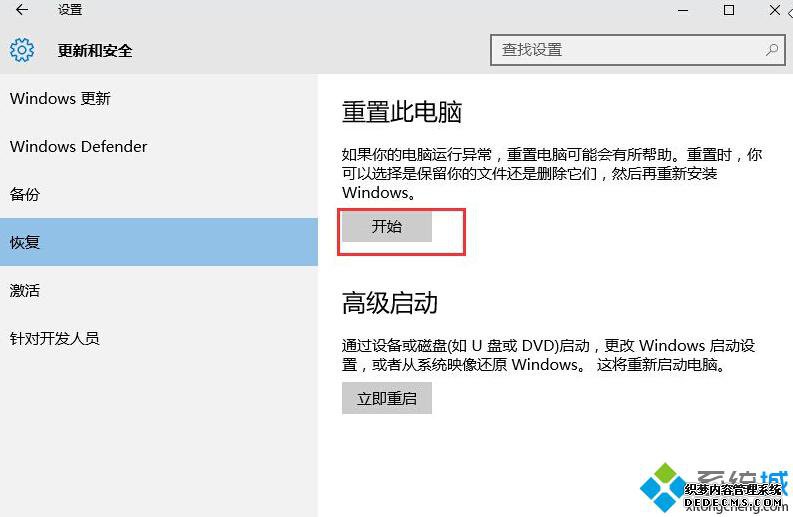The width and height of the screenshot is (793, 517).
Task: Select Windows Defender in sidebar
Action: pyautogui.click(x=159, y=146)
